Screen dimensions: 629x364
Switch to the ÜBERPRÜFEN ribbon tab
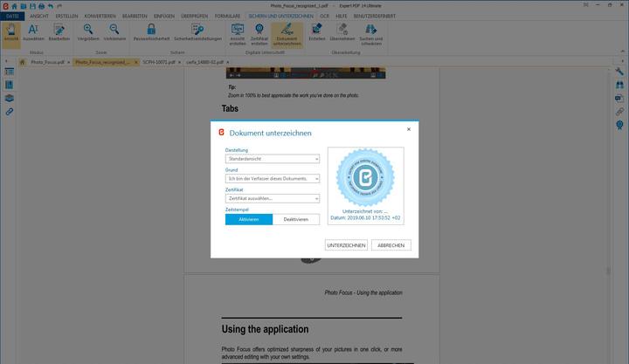[195, 16]
